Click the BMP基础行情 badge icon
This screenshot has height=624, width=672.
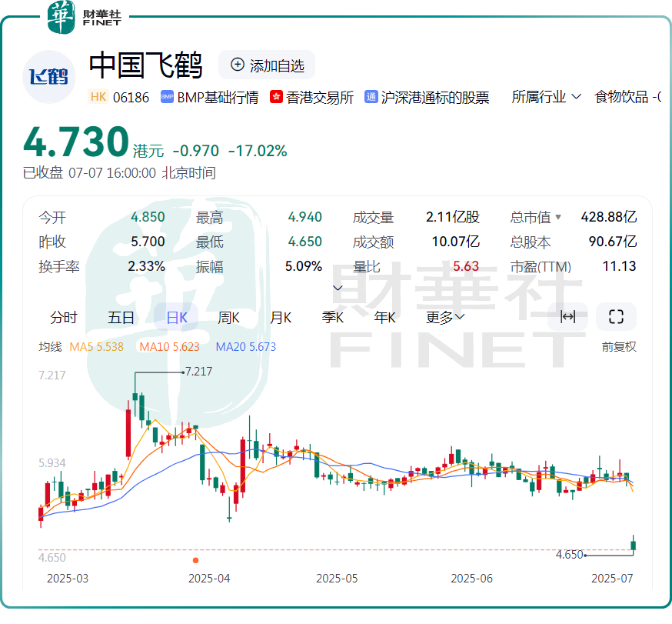coord(167,97)
